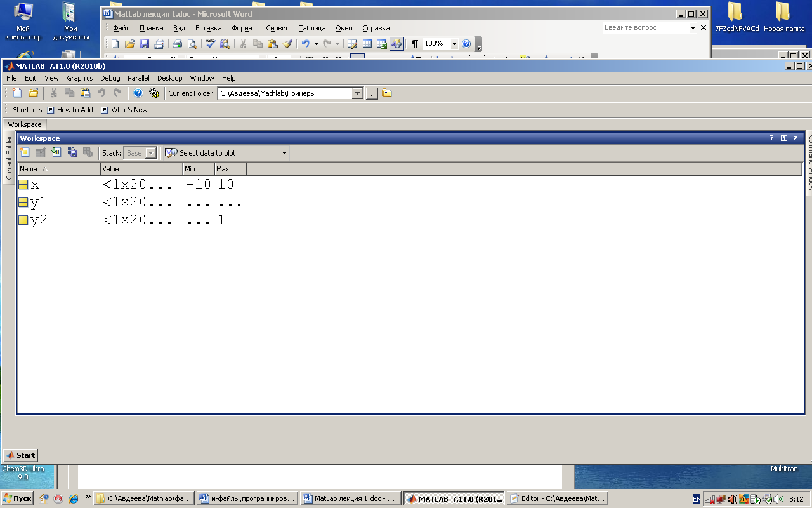Open MATLAB Window menu
The height and width of the screenshot is (508, 812).
(202, 78)
